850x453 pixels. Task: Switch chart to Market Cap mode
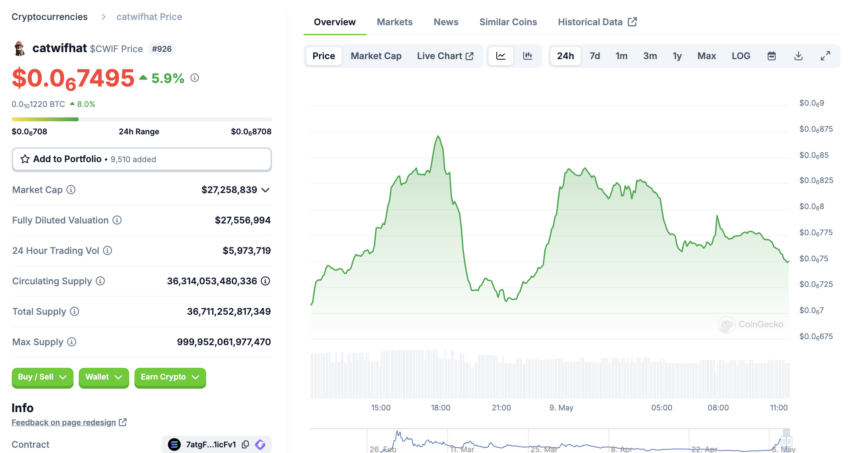376,56
